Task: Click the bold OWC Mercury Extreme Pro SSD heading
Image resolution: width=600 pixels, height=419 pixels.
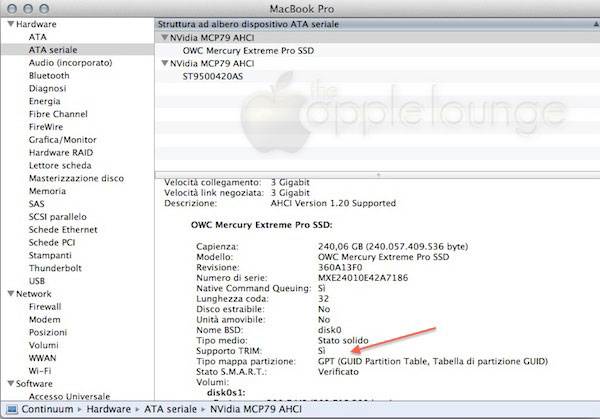Action: [261, 225]
